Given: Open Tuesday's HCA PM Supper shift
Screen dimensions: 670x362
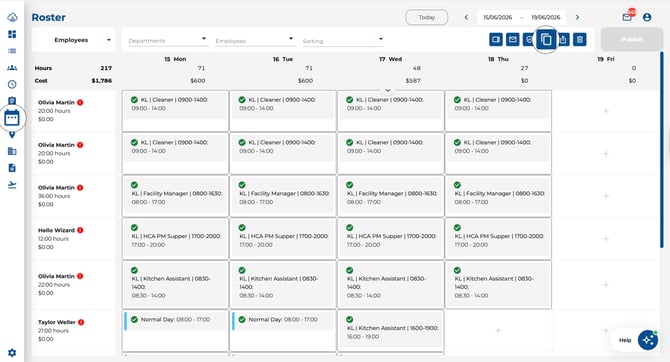Looking at the screenshot, I should (283, 237).
